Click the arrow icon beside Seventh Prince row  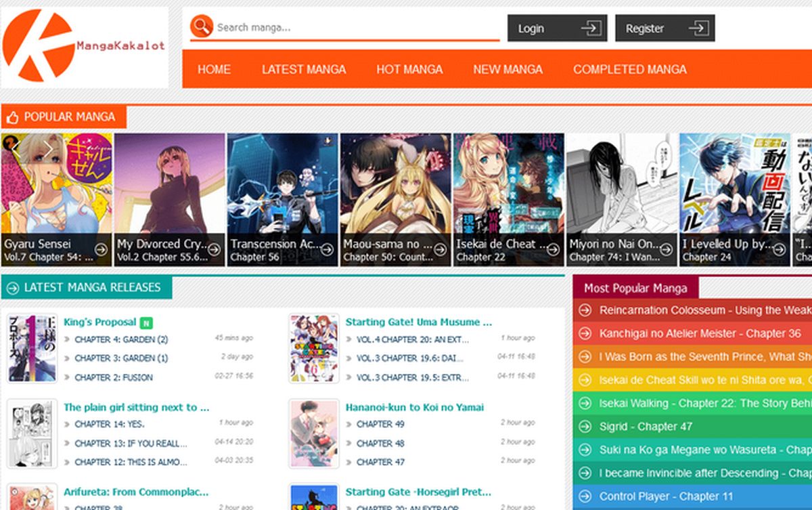[586, 357]
